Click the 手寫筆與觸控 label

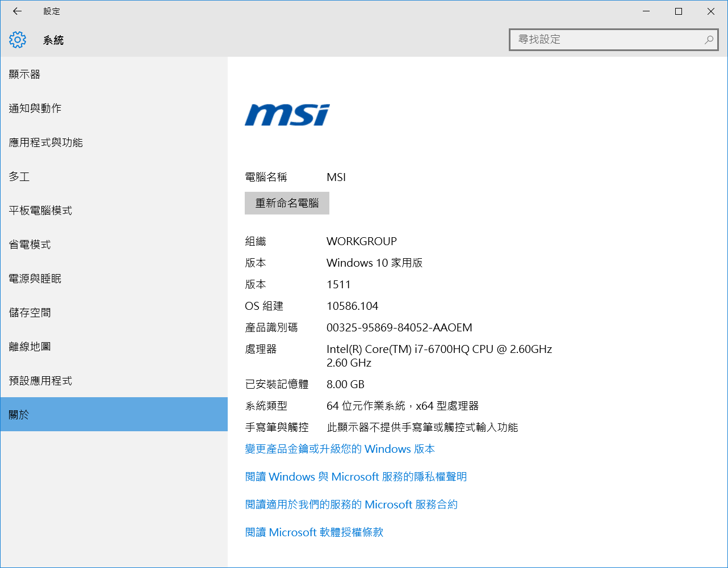click(x=277, y=427)
